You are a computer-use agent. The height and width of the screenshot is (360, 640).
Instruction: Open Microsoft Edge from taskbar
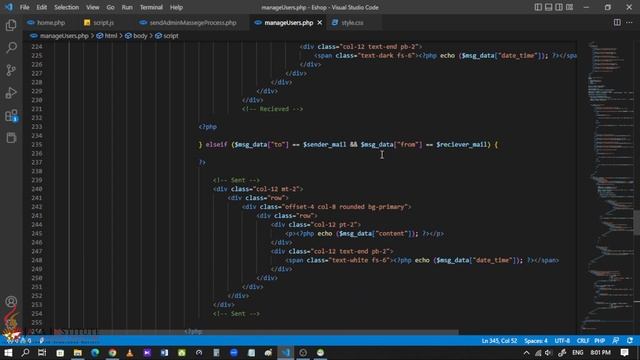point(95,353)
